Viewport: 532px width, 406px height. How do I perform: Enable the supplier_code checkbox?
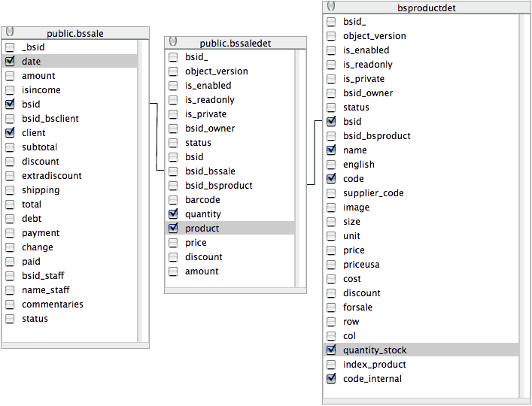[331, 193]
